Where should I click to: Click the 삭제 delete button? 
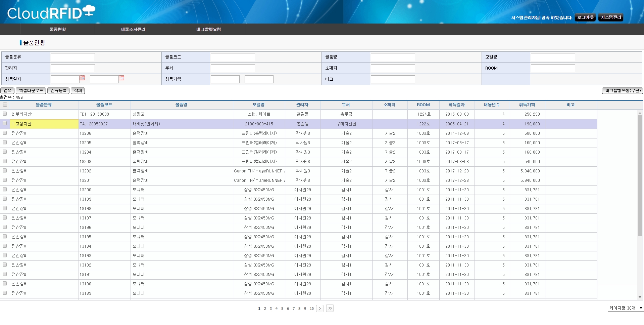(x=78, y=91)
